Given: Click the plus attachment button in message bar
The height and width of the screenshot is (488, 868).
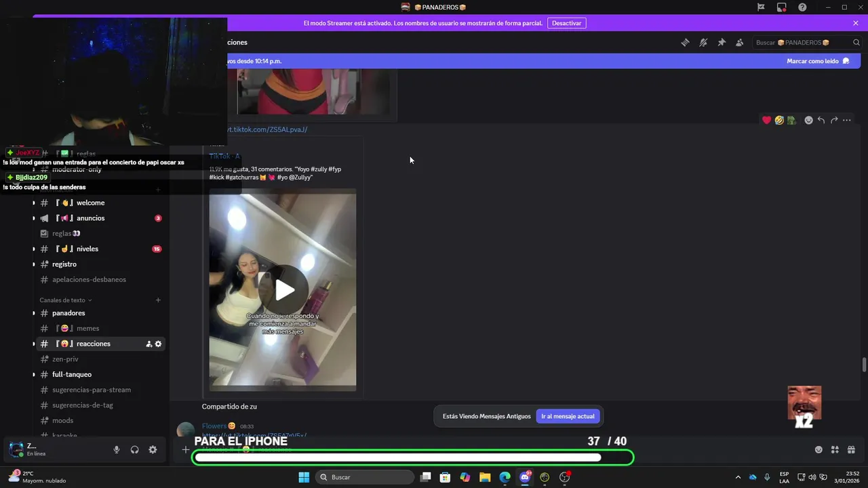Looking at the screenshot, I should [185, 449].
